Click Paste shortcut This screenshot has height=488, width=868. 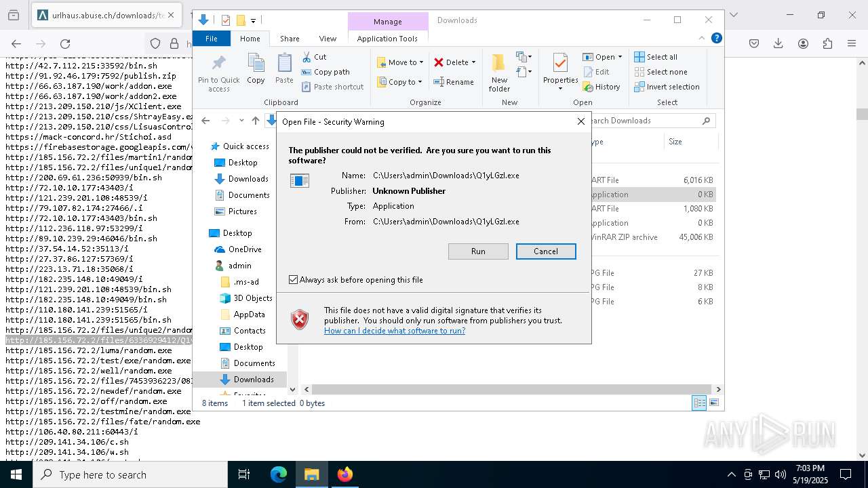tap(332, 87)
